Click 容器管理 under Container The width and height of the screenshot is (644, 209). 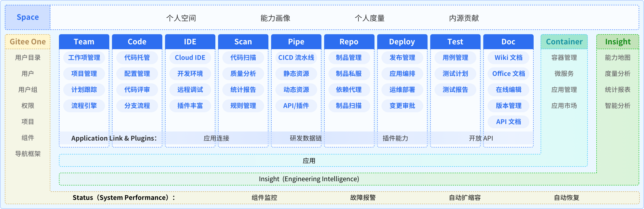tap(564, 58)
